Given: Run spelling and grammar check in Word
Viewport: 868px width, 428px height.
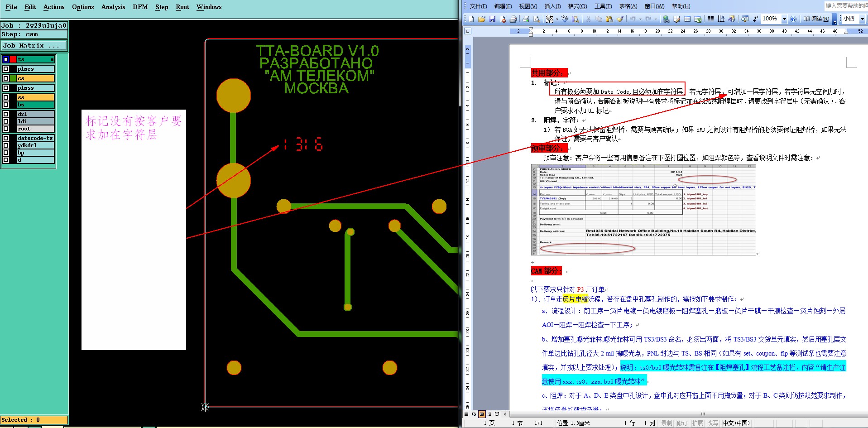Looking at the screenshot, I should (x=565, y=19).
